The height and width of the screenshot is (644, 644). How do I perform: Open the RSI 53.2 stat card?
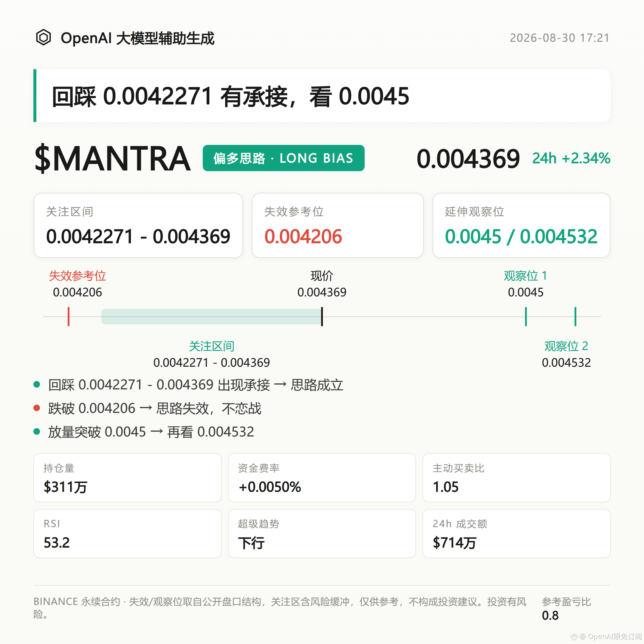pyautogui.click(x=127, y=533)
